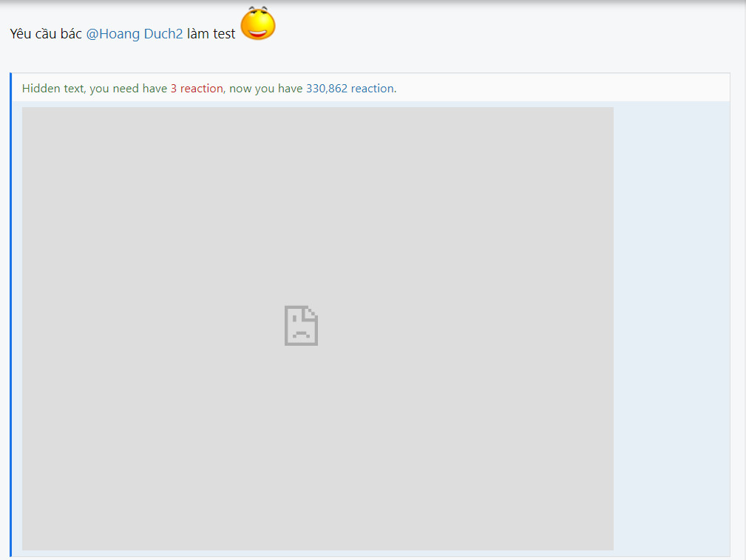This screenshot has width=746, height=560.
Task: Click the 'Yêu cầu bác' post text
Action: click(x=46, y=34)
